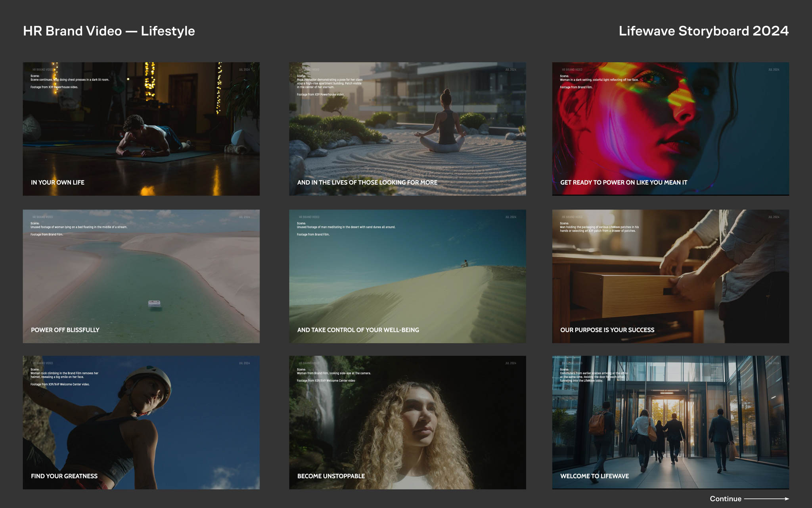Click the scene note on the commuters lobby frame

click(x=593, y=377)
